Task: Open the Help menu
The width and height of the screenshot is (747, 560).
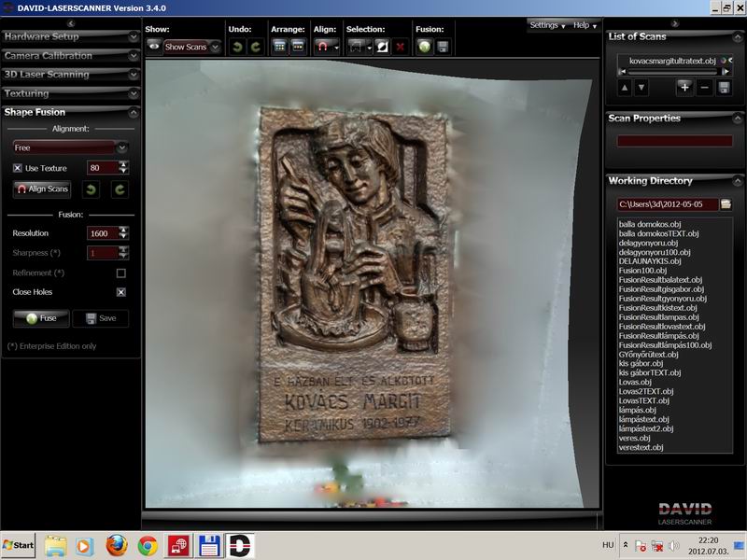Action: pyautogui.click(x=585, y=25)
